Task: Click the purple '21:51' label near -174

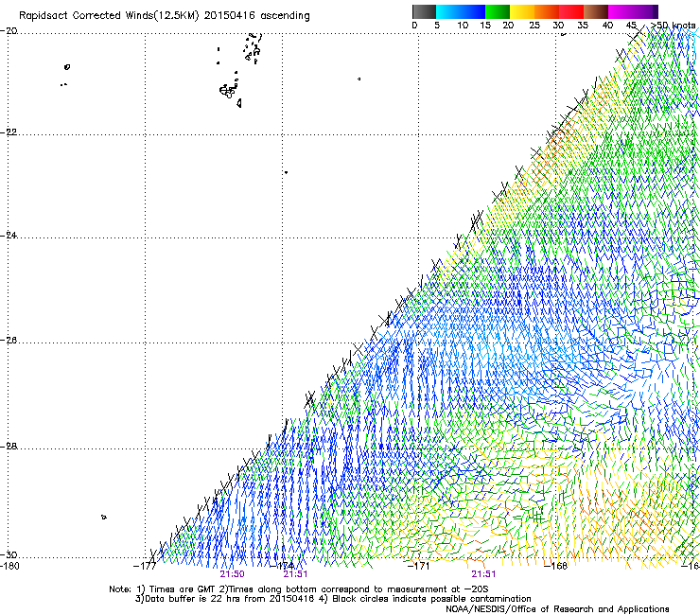Action: [x=295, y=574]
